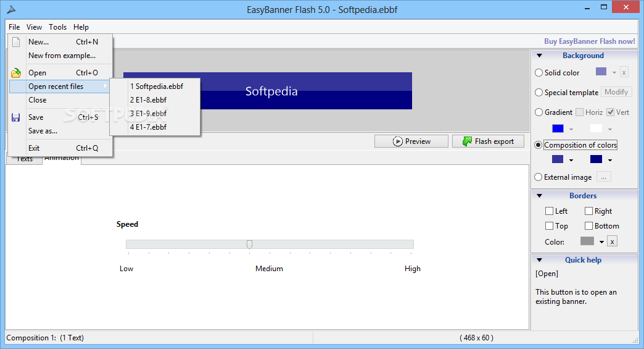Viewport: 644px width, 349px height.
Task: Toggle the Vert gradient checkbox
Action: [x=610, y=112]
